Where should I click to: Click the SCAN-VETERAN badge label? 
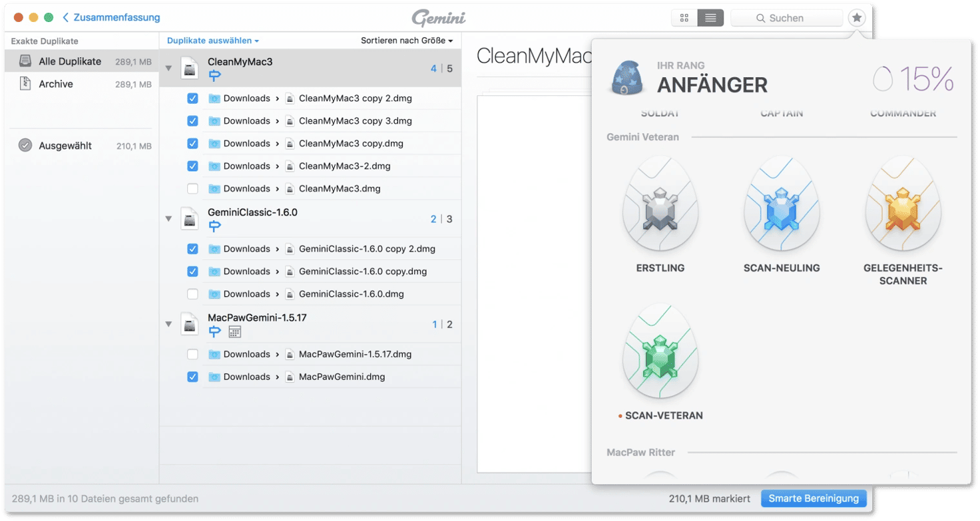(664, 416)
